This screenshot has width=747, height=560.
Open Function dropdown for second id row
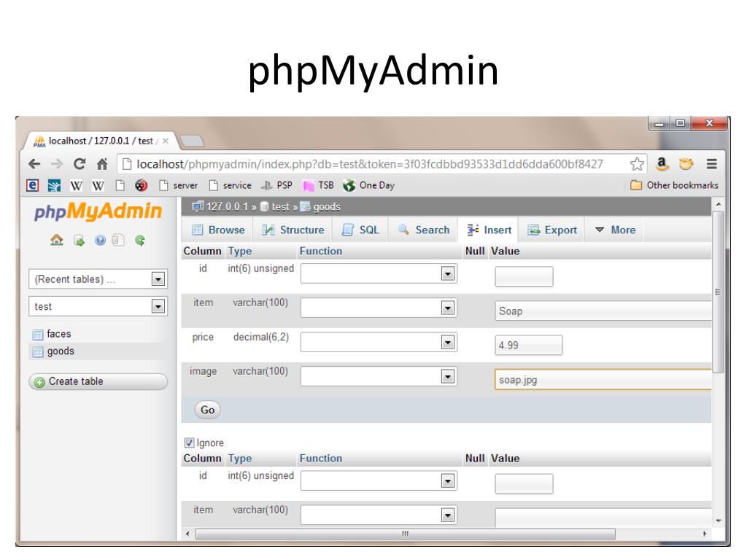379,481
